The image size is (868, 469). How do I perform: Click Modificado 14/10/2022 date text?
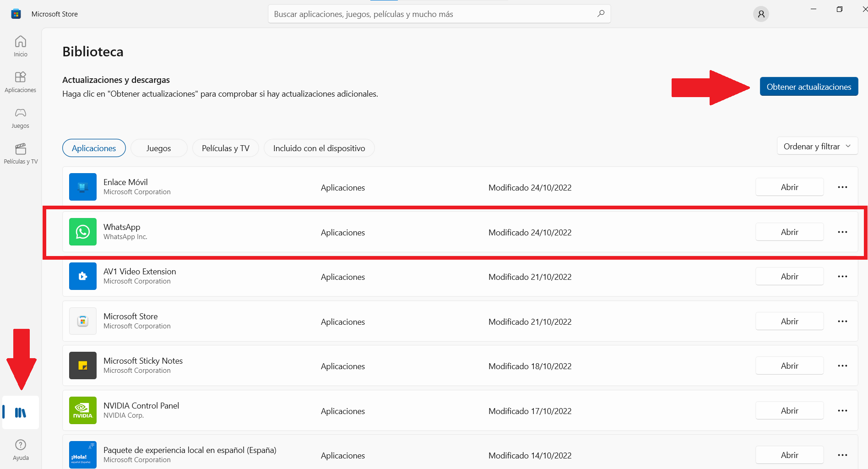[530, 455]
